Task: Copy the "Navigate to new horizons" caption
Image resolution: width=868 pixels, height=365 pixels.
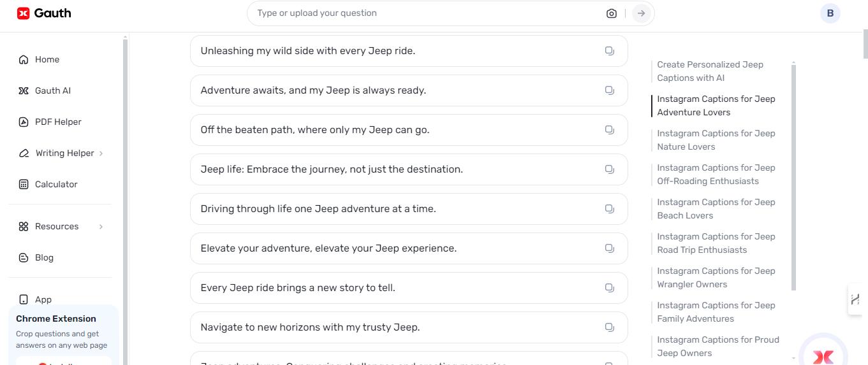Action: pos(610,327)
